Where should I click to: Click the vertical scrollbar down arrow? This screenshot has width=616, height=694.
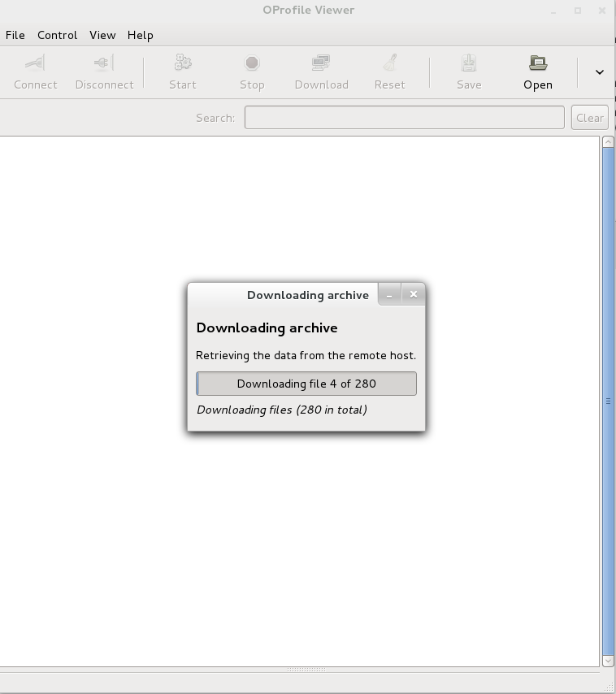point(608,661)
